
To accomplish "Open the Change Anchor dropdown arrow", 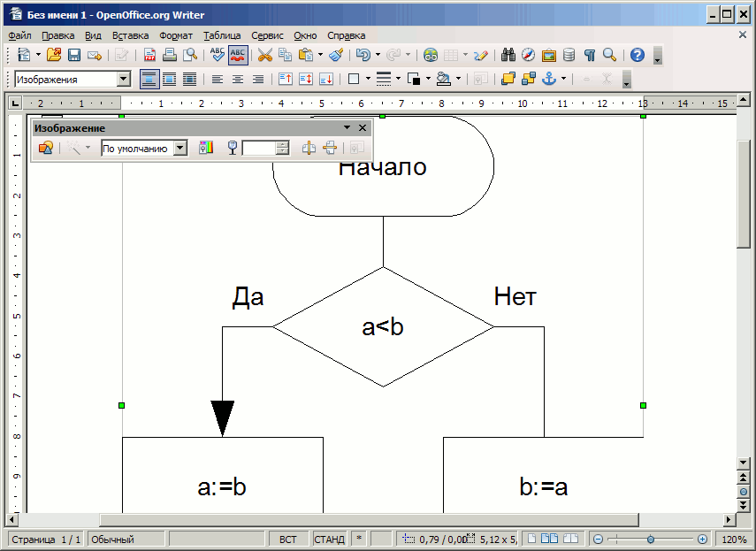I will [563, 79].
